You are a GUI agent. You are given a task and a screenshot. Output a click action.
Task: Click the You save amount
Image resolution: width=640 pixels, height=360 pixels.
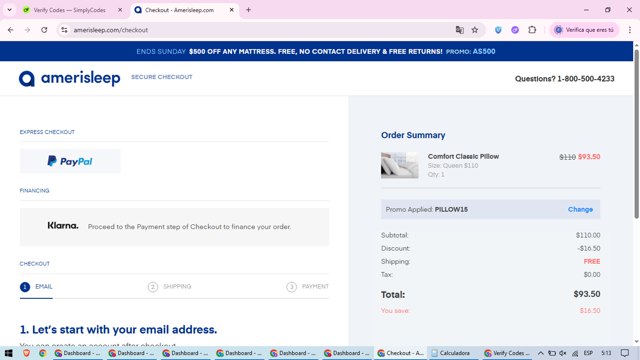(x=590, y=311)
